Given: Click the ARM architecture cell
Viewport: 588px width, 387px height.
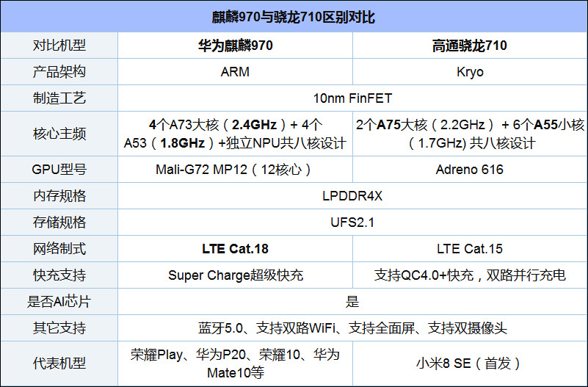Looking at the screenshot, I should click(x=235, y=72).
